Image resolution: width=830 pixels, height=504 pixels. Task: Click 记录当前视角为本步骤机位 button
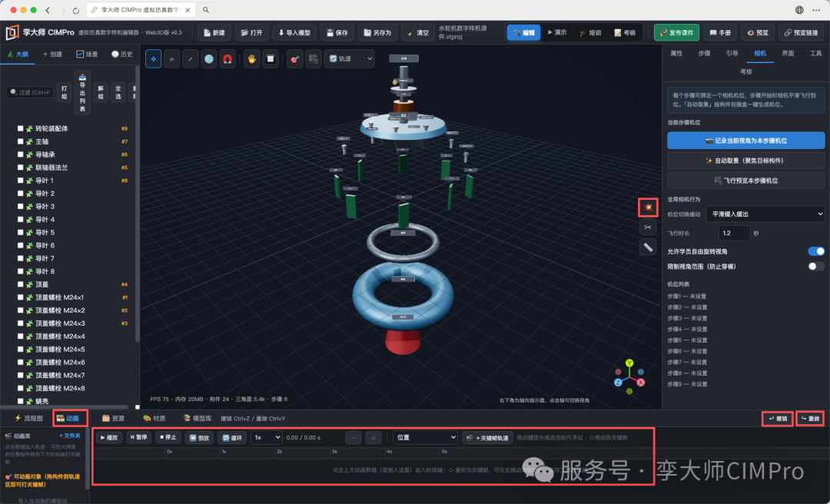[x=745, y=141]
